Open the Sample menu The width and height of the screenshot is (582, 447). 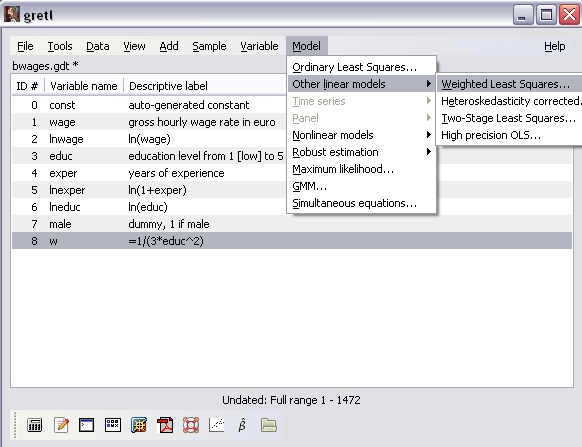tap(209, 46)
